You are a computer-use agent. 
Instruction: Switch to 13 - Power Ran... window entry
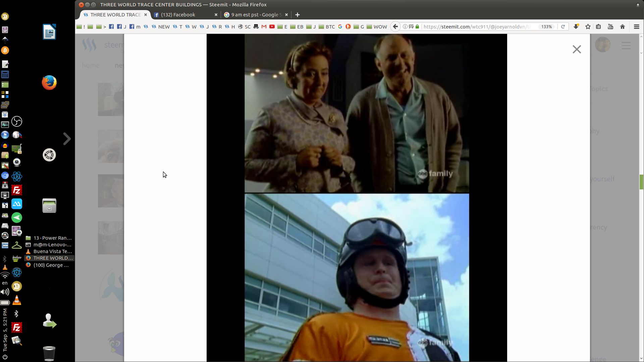pos(49,238)
